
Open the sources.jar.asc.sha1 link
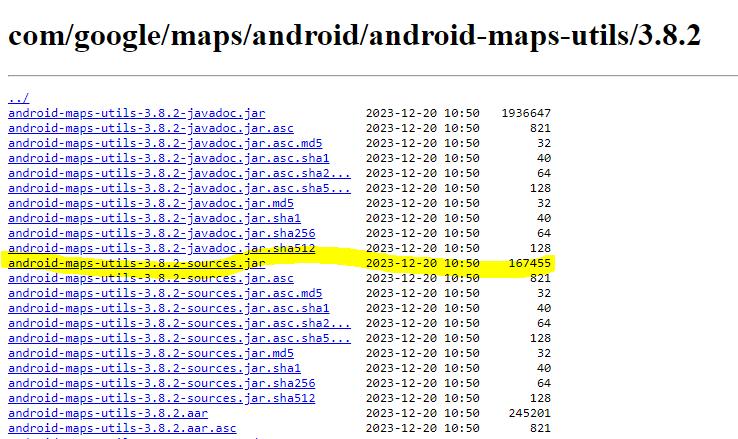click(x=168, y=309)
